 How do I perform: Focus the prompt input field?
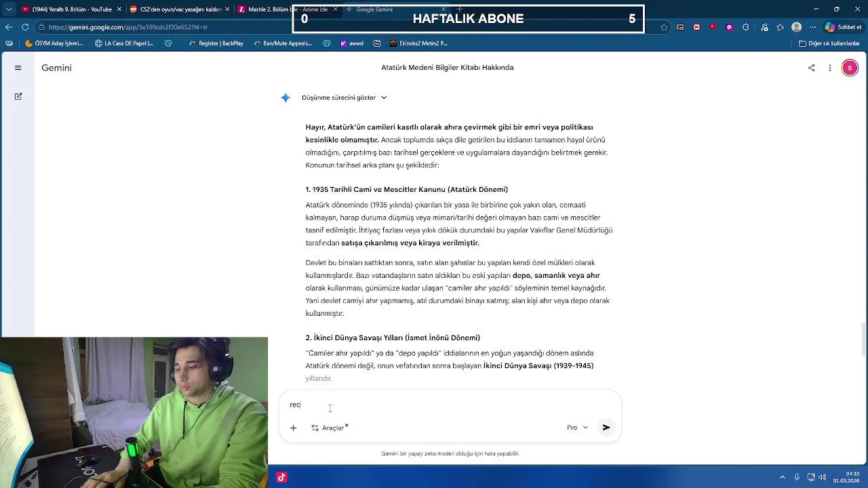(x=450, y=405)
